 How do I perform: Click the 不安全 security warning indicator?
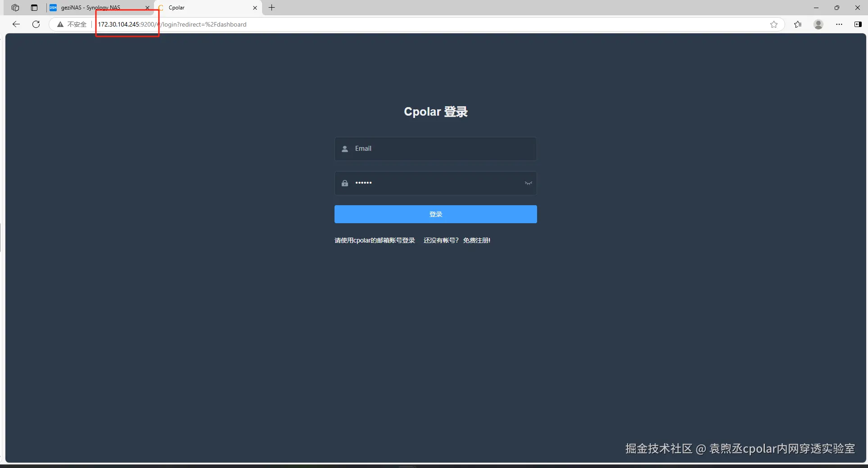click(x=72, y=24)
